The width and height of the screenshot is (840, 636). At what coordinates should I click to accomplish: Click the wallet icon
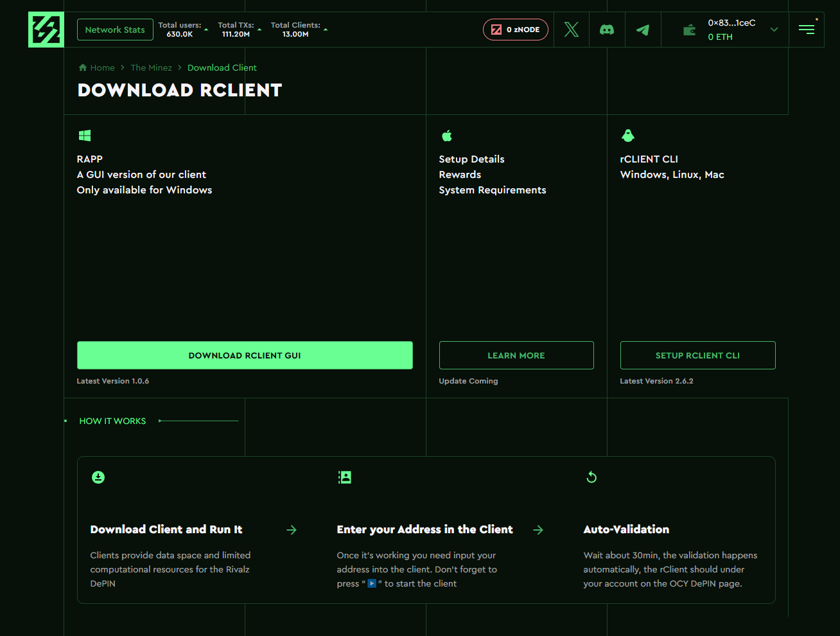tap(689, 30)
